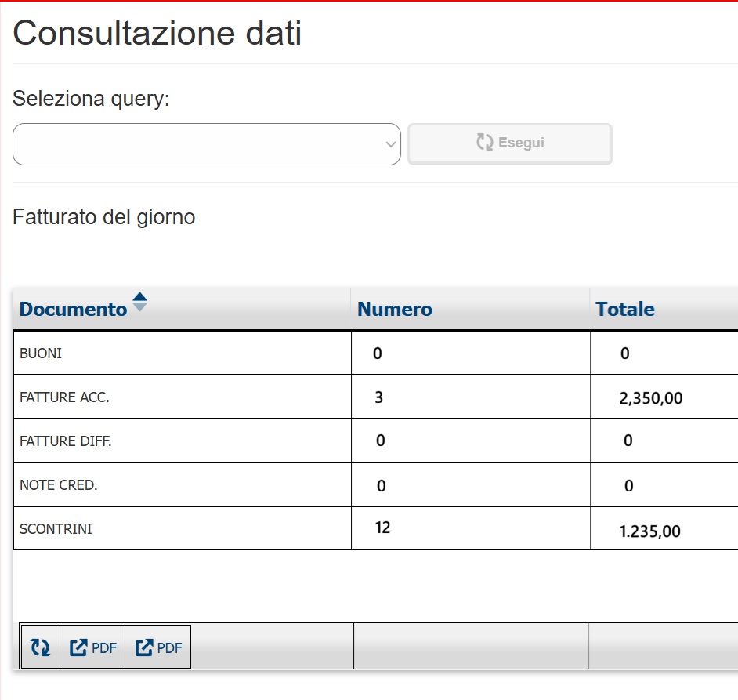Select the SCONTRINI row label
Screen dimensions: 738x700
coord(56,528)
